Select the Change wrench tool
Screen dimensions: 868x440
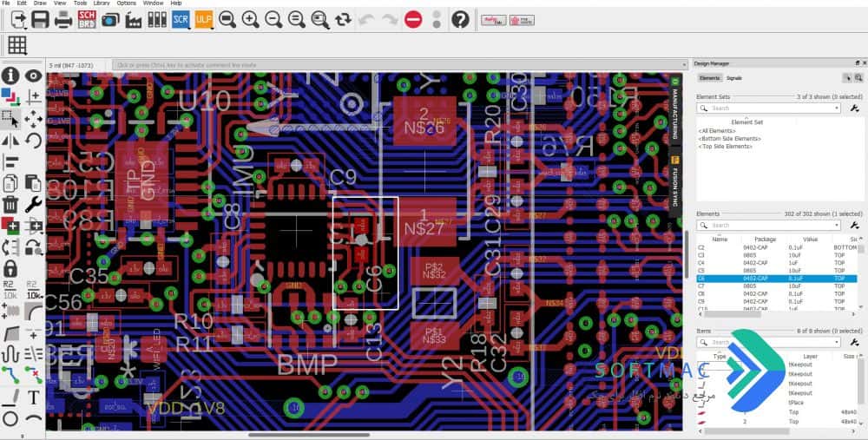[33, 204]
